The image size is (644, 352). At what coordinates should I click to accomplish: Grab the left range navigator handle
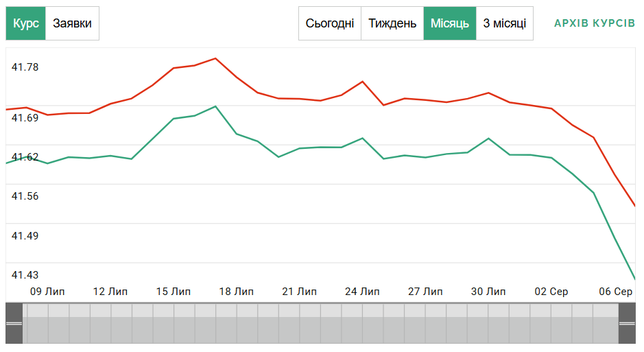(x=14, y=323)
